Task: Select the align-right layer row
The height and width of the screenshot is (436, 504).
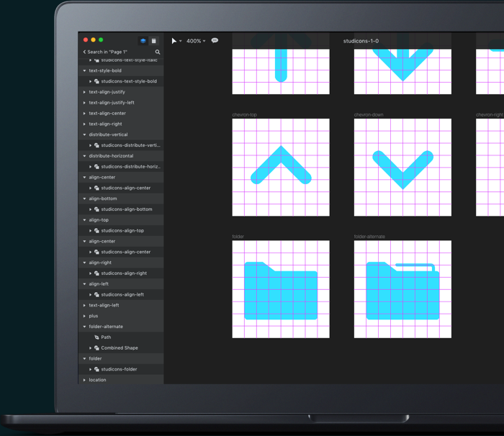Action: tap(121, 263)
